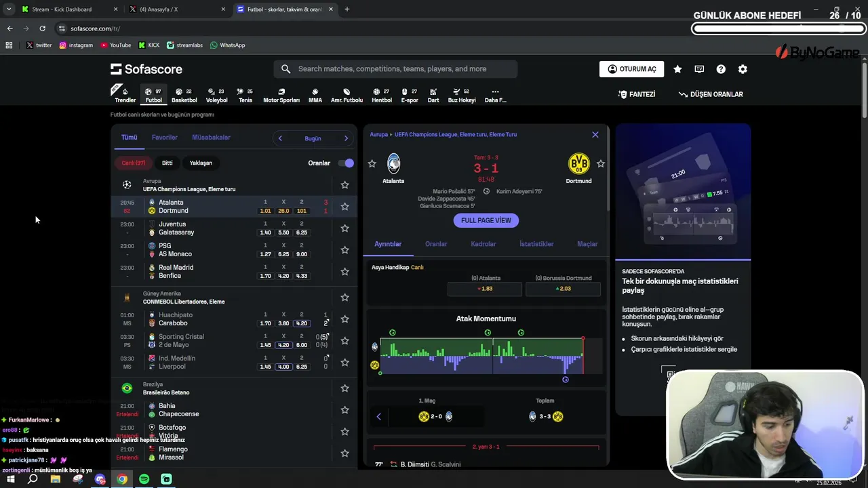Select the Voleybol sport icon
868x488 pixels.
(216, 95)
